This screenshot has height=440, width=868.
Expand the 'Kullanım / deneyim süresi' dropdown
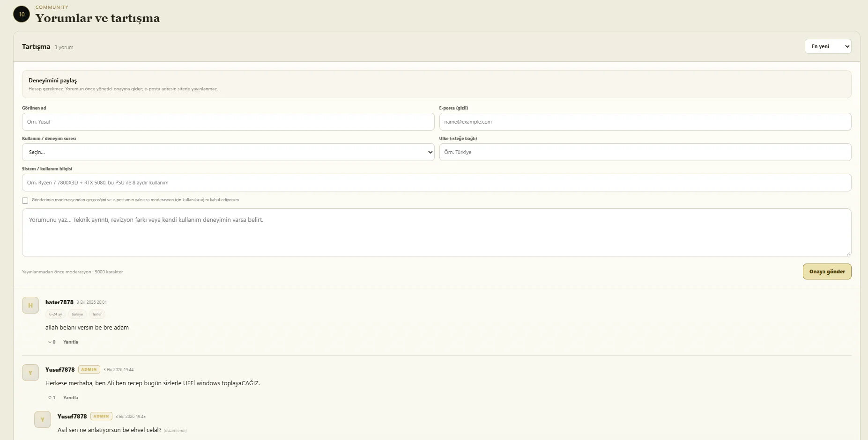228,152
